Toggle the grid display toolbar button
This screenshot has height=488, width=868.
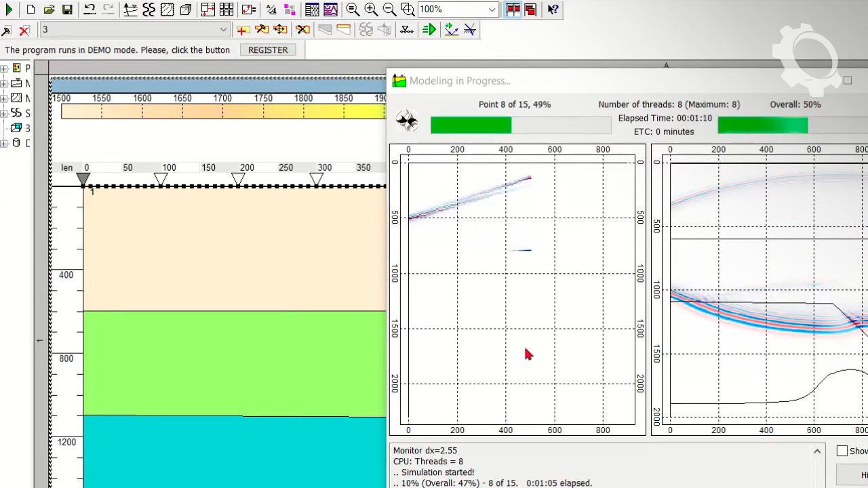tap(226, 9)
